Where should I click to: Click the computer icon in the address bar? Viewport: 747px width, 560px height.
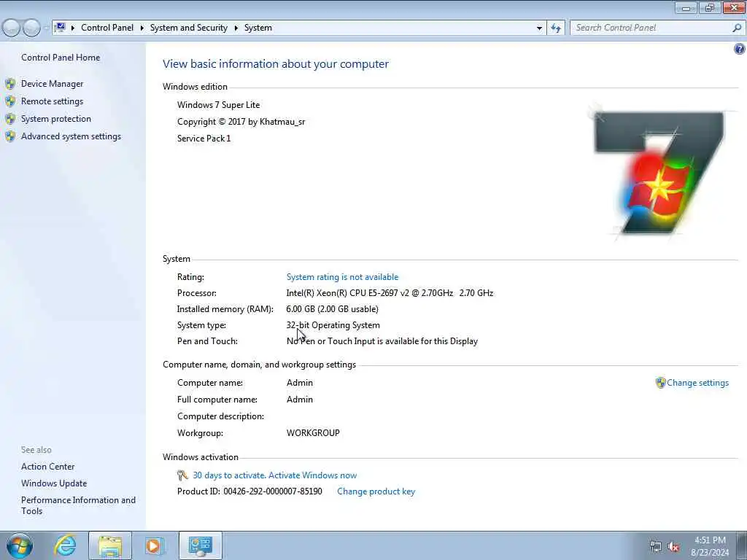tap(60, 27)
